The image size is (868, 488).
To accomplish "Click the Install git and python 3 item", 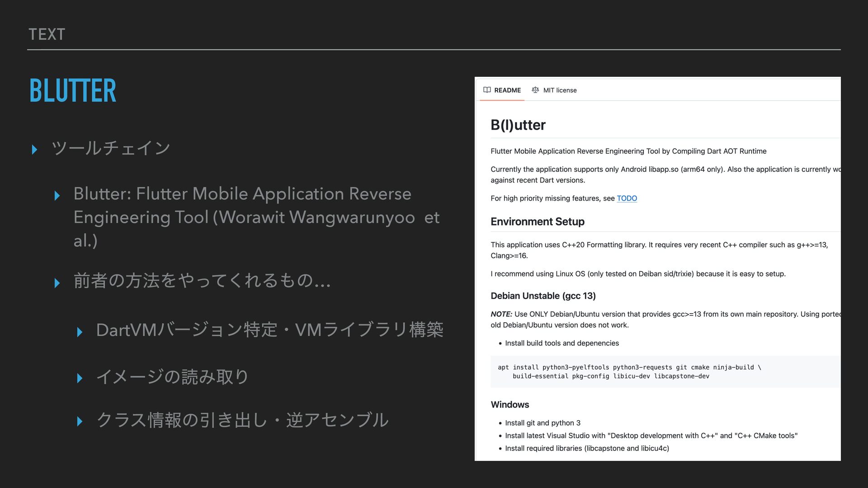I will tap(542, 423).
